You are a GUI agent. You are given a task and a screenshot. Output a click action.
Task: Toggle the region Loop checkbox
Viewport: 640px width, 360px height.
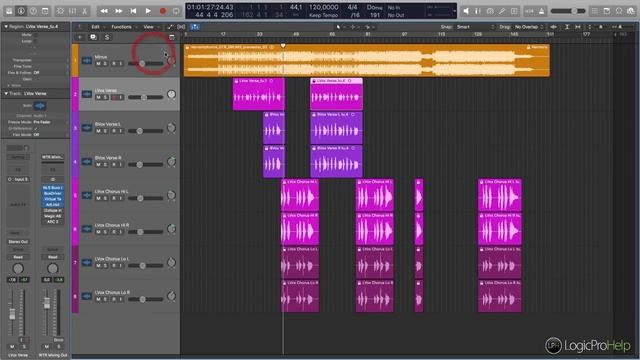(36, 41)
